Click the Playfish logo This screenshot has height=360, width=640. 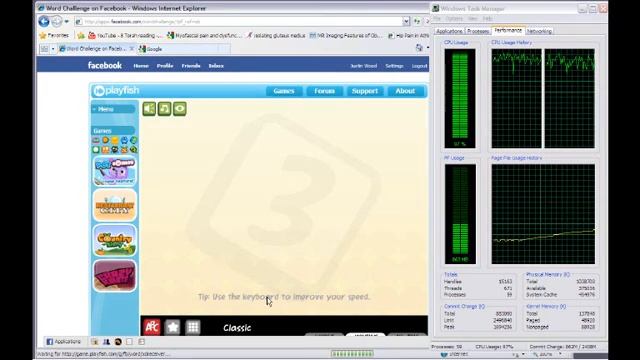click(x=116, y=91)
